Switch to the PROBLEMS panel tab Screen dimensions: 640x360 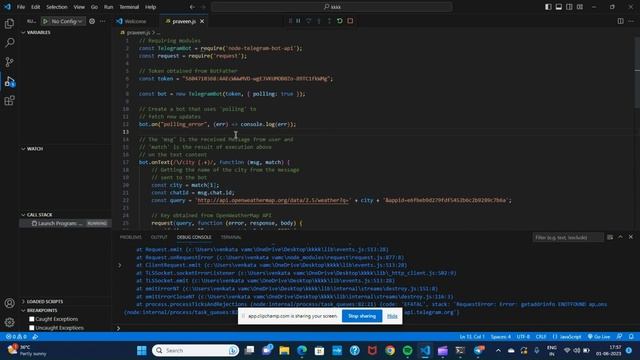pos(131,237)
